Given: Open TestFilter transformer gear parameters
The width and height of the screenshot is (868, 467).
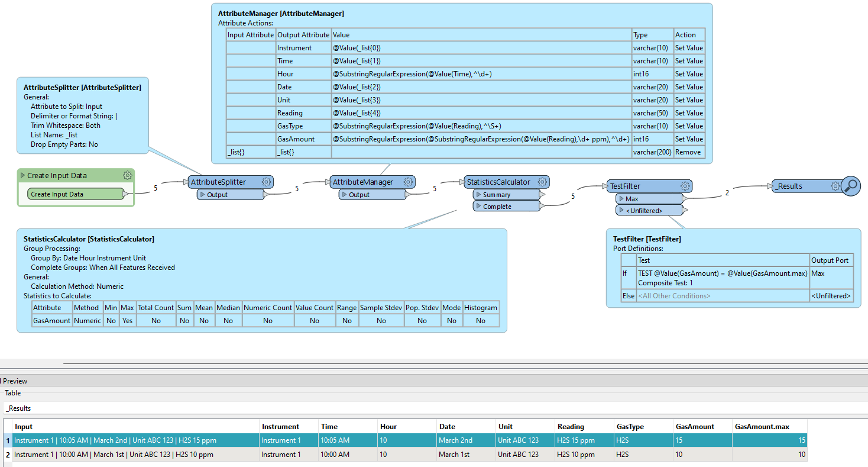Looking at the screenshot, I should coord(685,186).
